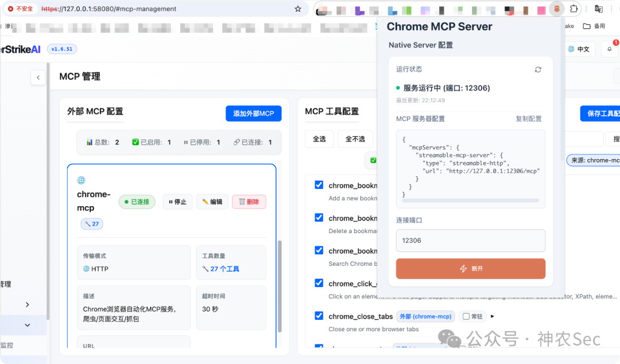This screenshot has width=620, height=364.
Task: Click the 已启用: 1 stat
Action: 152,142
